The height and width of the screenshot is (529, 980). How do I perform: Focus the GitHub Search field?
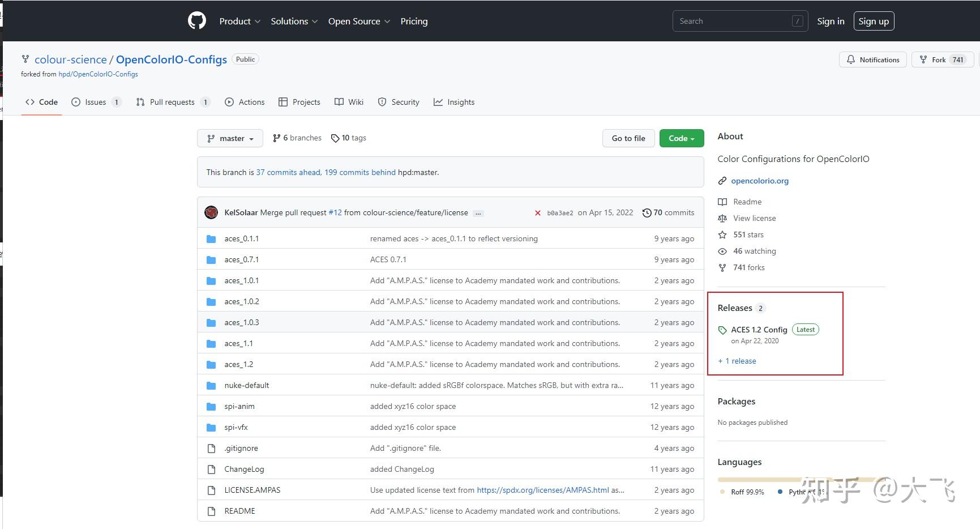click(x=734, y=21)
